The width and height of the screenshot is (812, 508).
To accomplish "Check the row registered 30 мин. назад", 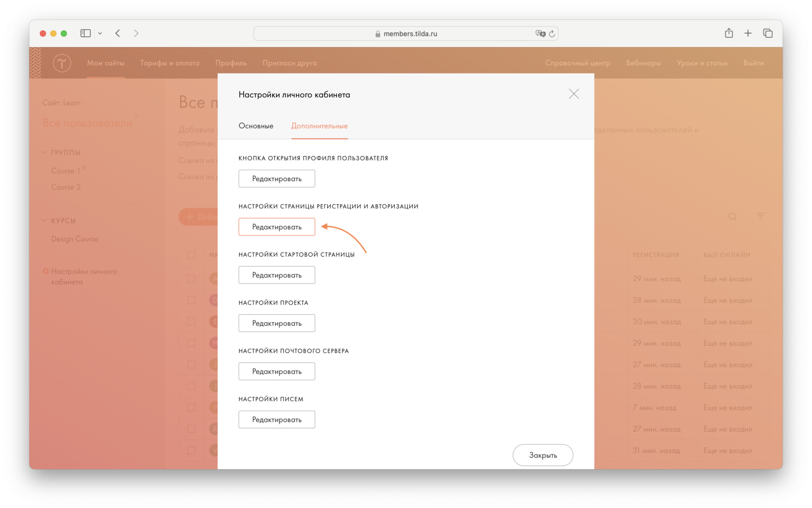I will click(x=191, y=322).
